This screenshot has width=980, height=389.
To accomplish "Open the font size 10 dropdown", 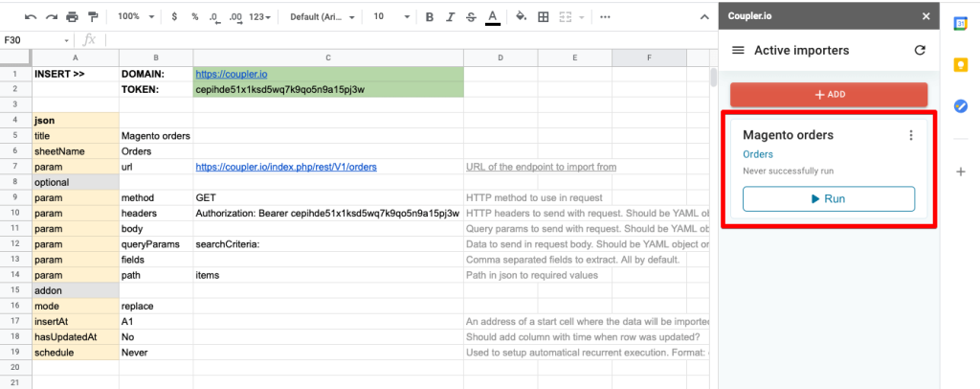I will pyautogui.click(x=391, y=17).
